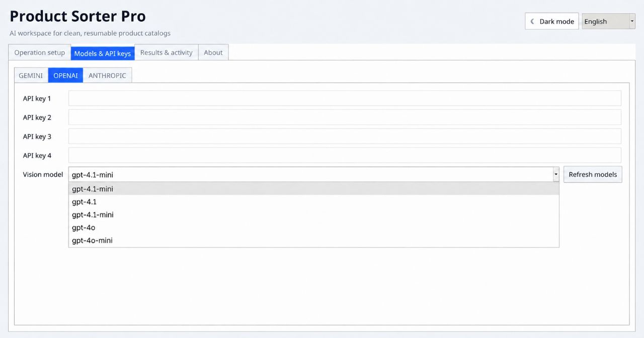Activate the API key 4 input box

point(345,155)
